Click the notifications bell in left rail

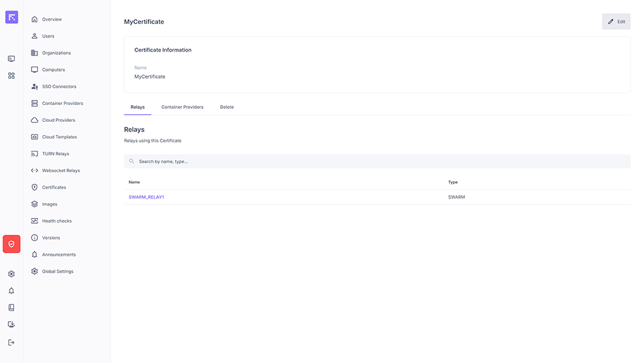point(12,291)
